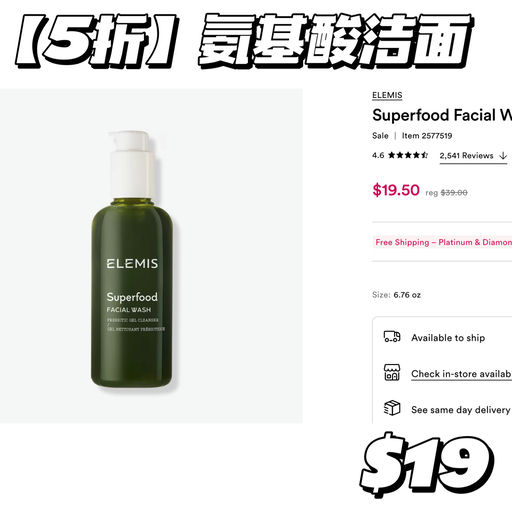512x512 pixels.
Task: Click the store availability icon
Action: point(392,372)
